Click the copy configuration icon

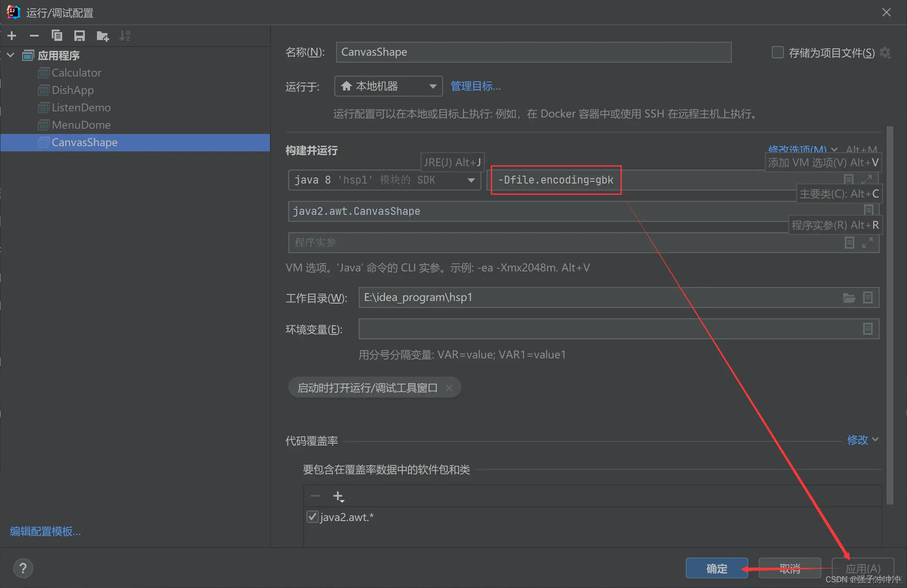[x=57, y=36]
